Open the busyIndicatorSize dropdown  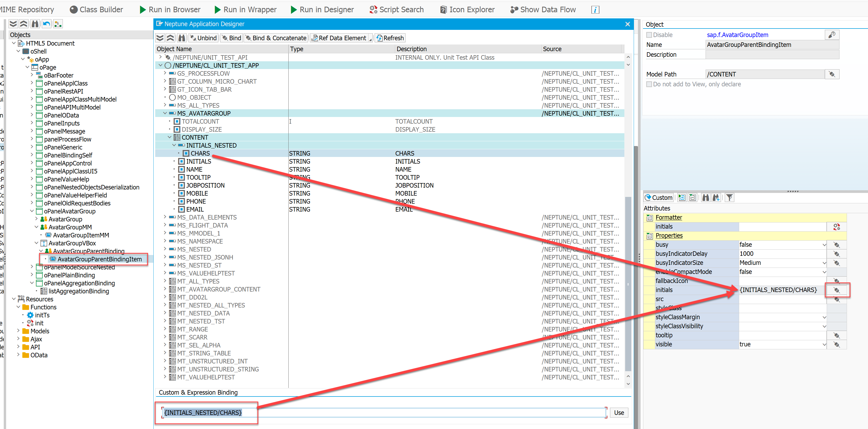pyautogui.click(x=824, y=262)
